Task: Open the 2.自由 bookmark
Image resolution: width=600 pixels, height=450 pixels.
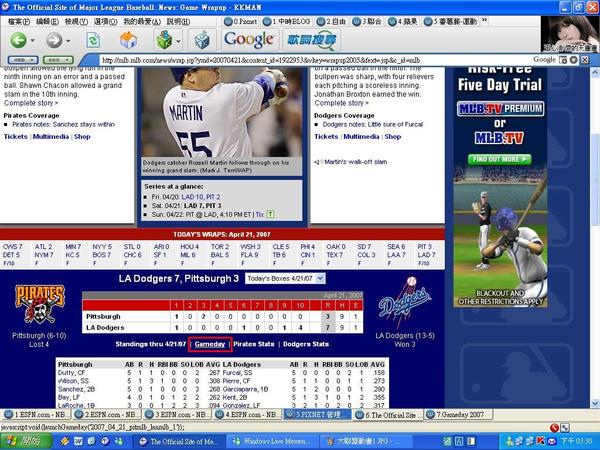Action: click(331, 21)
